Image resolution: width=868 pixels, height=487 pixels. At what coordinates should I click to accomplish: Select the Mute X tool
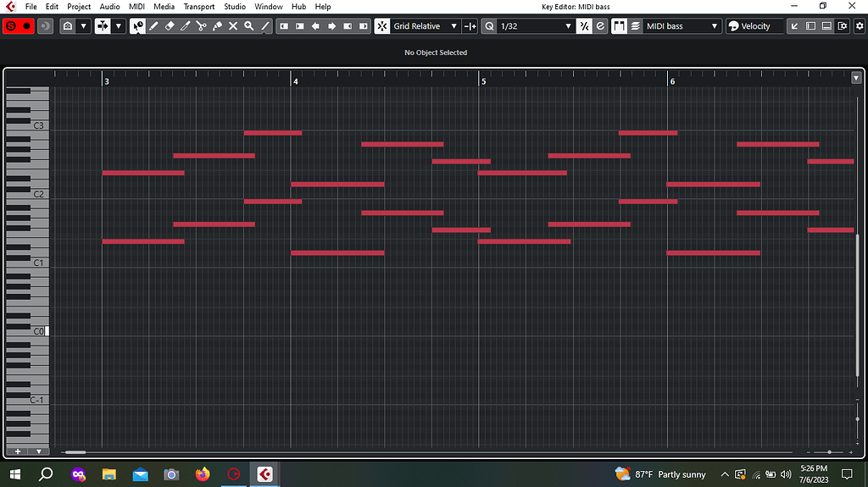click(x=233, y=26)
